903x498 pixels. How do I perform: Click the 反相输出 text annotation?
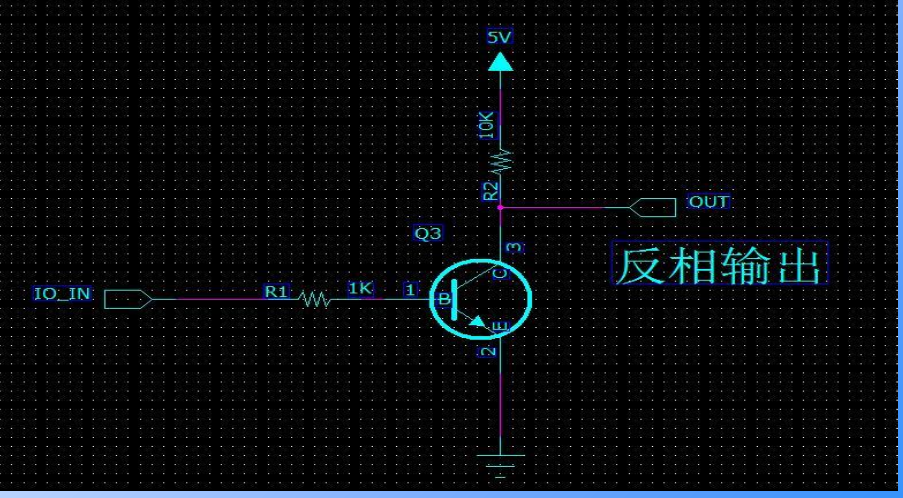coord(719,263)
